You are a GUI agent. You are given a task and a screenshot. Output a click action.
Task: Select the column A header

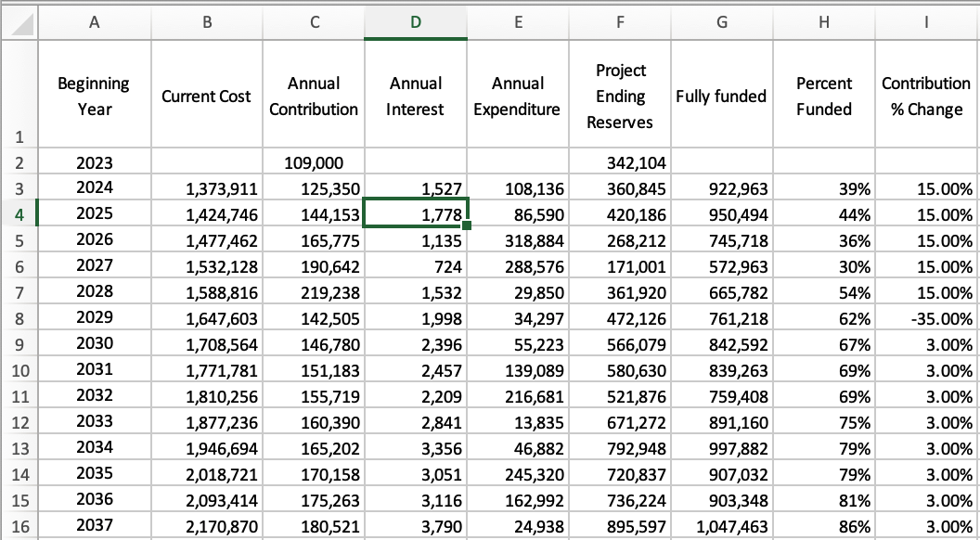[x=94, y=23]
